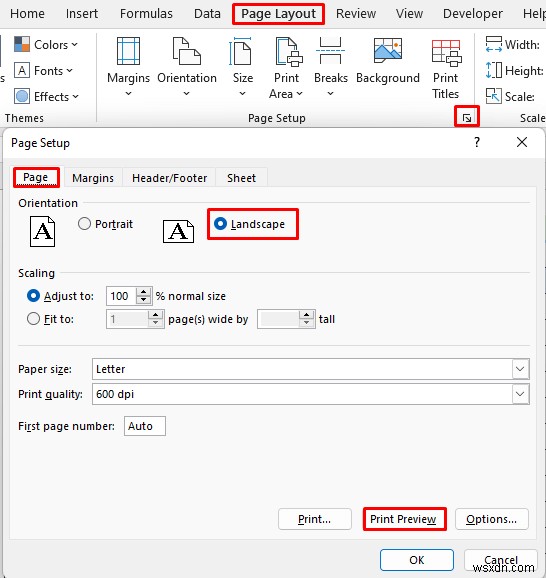Click the Fonts letter A icon
The image size is (546, 578).
[x=22, y=70]
